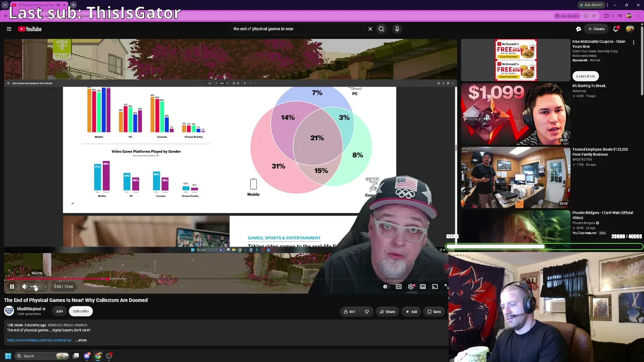644x362 pixels.
Task: Open a new Chrome tab
Action: click(x=73, y=5)
